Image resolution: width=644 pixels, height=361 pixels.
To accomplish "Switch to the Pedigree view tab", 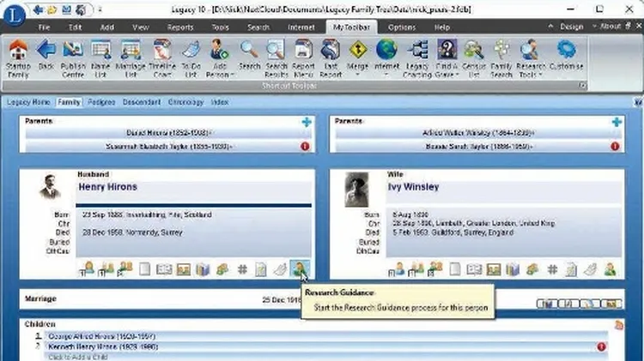I will pos(101,102).
